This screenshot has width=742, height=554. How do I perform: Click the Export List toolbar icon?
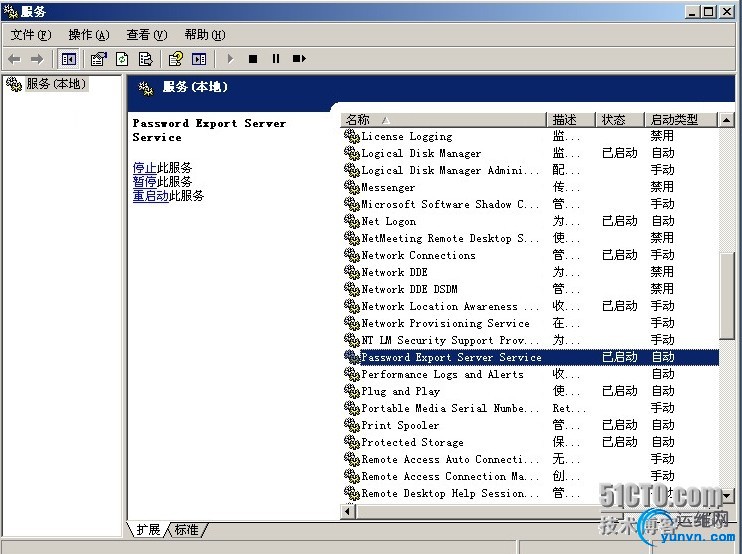[x=145, y=59]
